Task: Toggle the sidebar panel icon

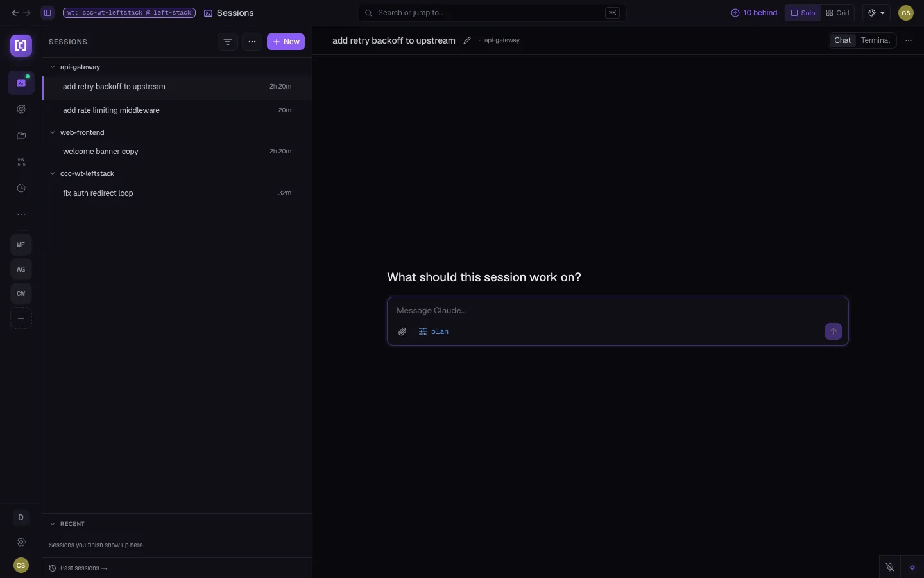Action: tap(47, 13)
